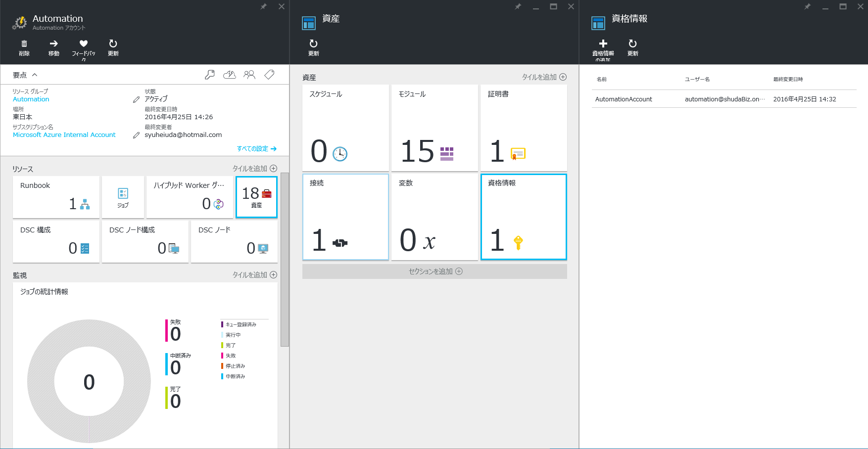Open the モジュール tile
868x449 pixels.
pos(434,128)
